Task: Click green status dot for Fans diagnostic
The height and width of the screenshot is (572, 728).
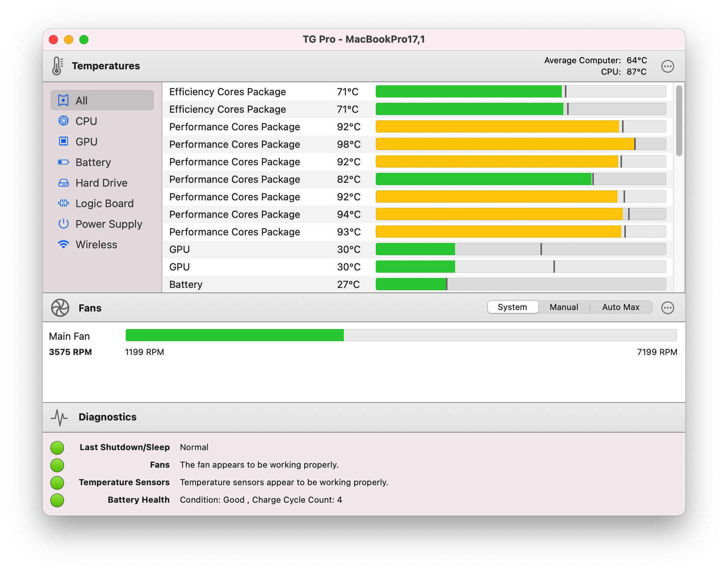Action: 57,465
